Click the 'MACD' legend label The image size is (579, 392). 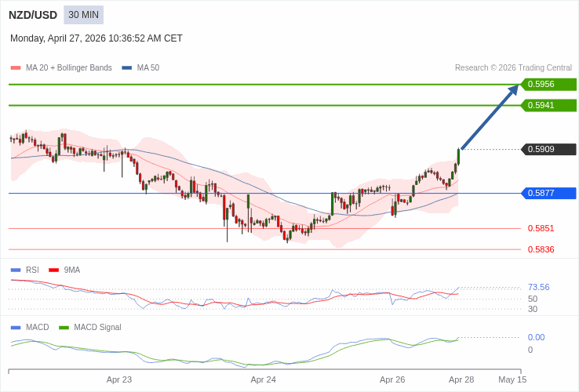pos(38,328)
